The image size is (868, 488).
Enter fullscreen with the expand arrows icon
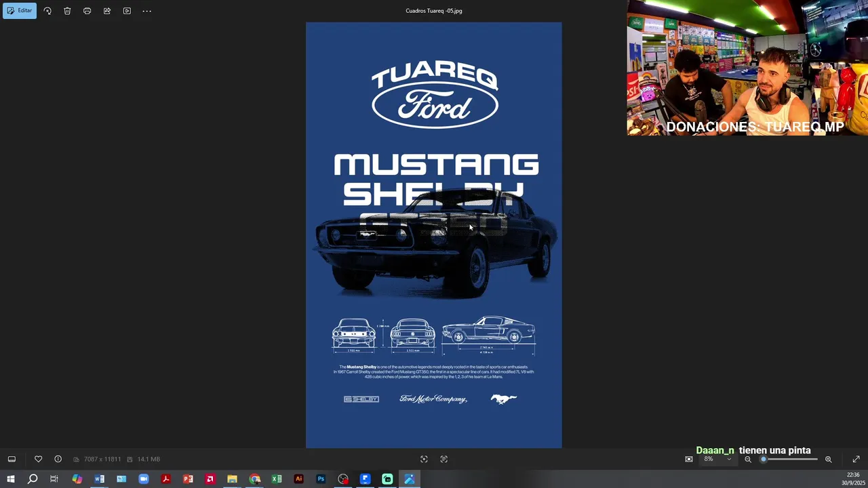856,459
